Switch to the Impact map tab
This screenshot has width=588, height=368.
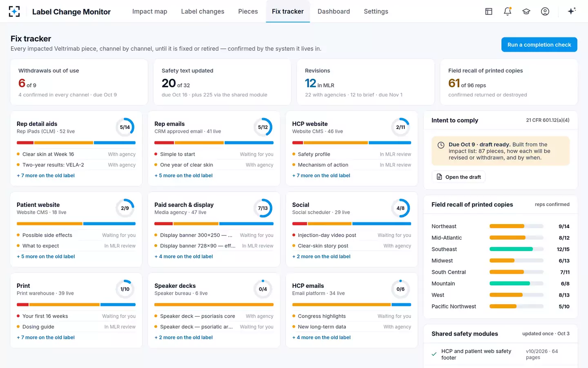150,11
